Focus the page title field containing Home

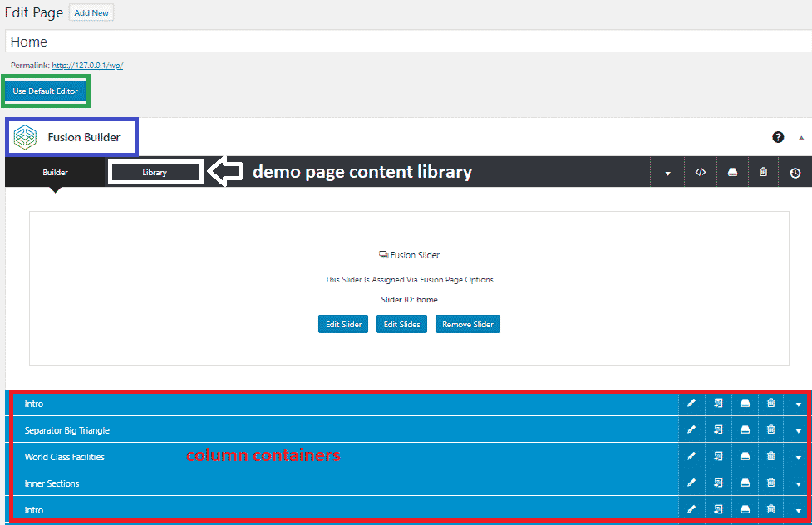coord(409,42)
